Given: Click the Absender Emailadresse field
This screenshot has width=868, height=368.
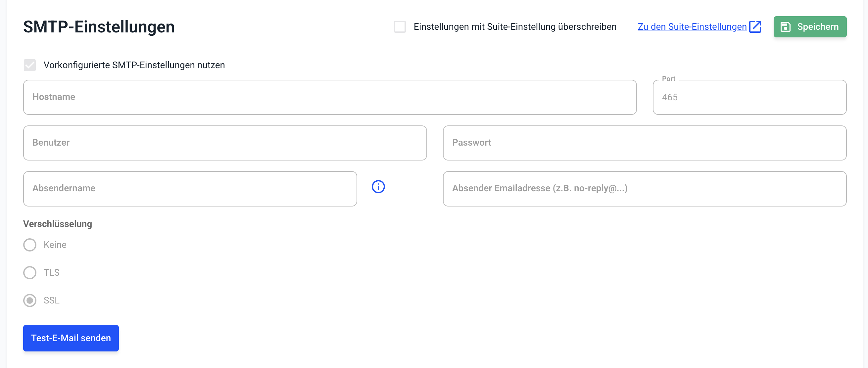Looking at the screenshot, I should tap(644, 189).
